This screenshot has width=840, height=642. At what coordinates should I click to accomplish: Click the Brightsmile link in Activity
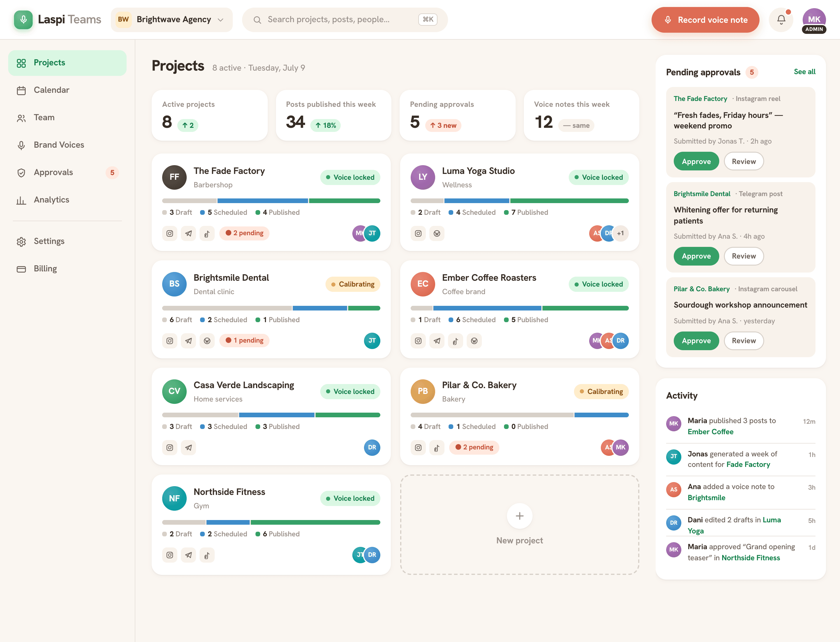[x=706, y=498]
